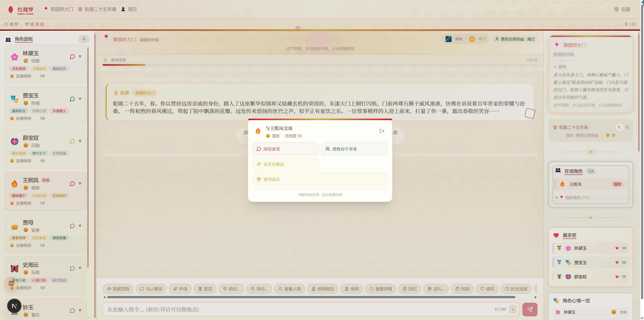This screenshot has height=320, width=644.
Task: Click the pink square stamp on narrative card
Action: pyautogui.click(x=529, y=113)
